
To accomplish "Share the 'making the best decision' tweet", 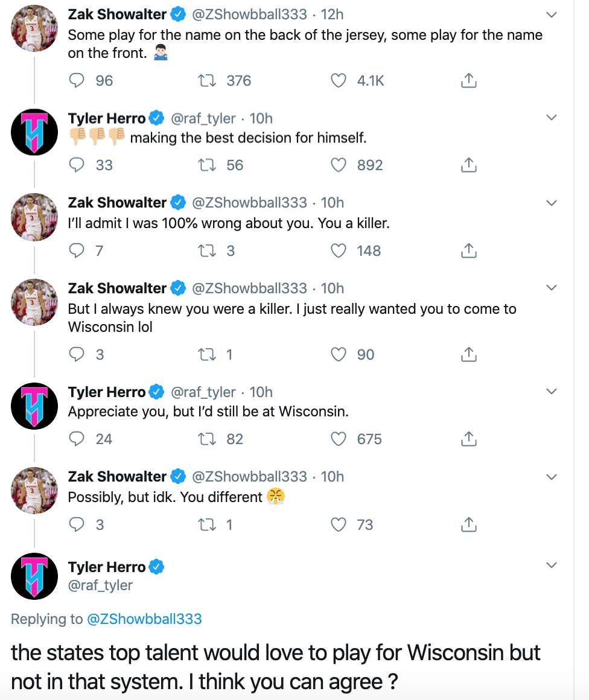I will pyautogui.click(x=469, y=165).
